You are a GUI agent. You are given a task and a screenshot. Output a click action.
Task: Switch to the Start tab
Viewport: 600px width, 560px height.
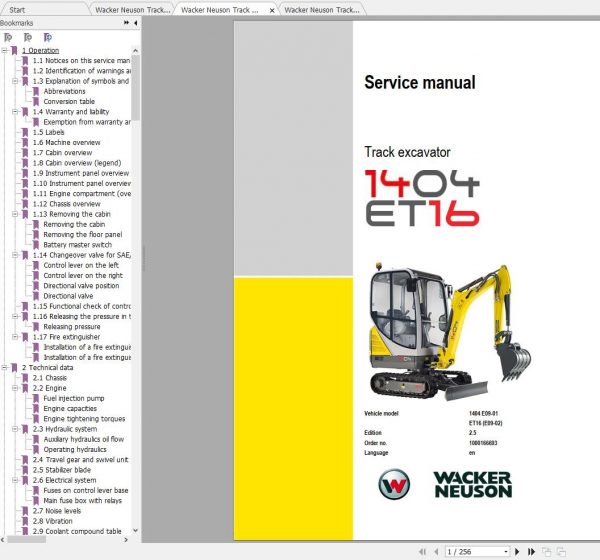coord(17,10)
